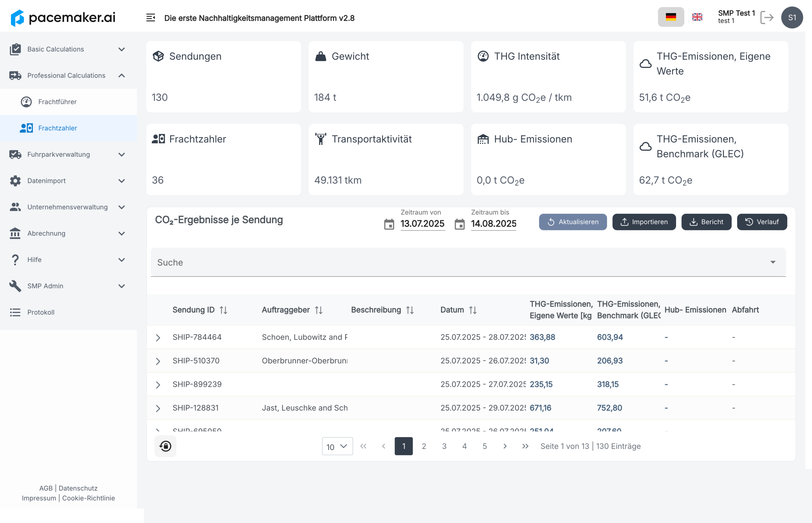Select Frachtzahler menu item
Screen dimensions: 812x523
[68, 128]
